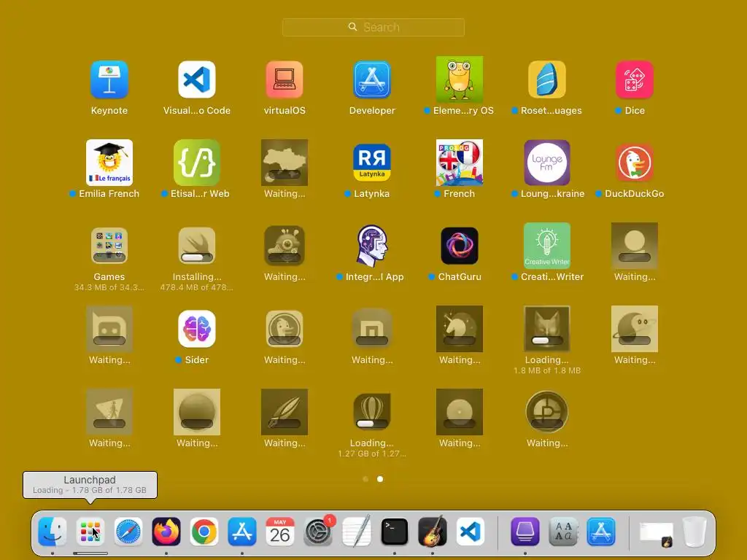Click the loading hot air balloon app
Screen dimensions: 747x560
[372, 412]
